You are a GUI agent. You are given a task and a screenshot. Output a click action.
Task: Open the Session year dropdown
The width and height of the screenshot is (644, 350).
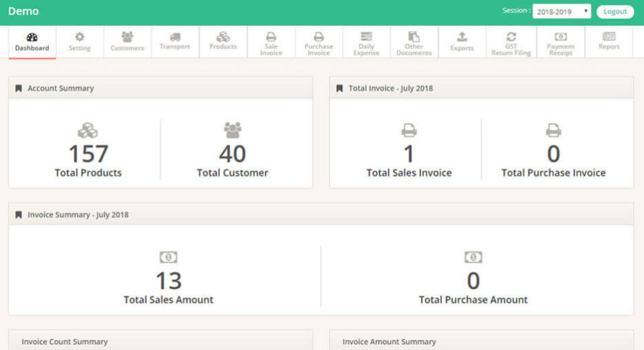tap(561, 11)
